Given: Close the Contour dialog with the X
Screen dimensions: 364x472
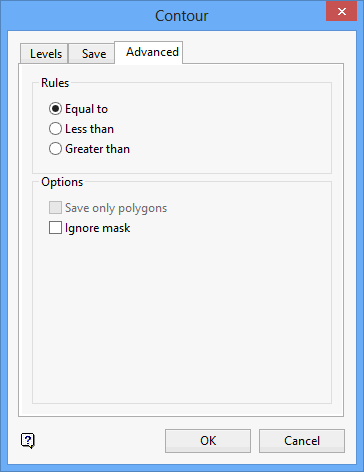Looking at the screenshot, I should (341, 11).
